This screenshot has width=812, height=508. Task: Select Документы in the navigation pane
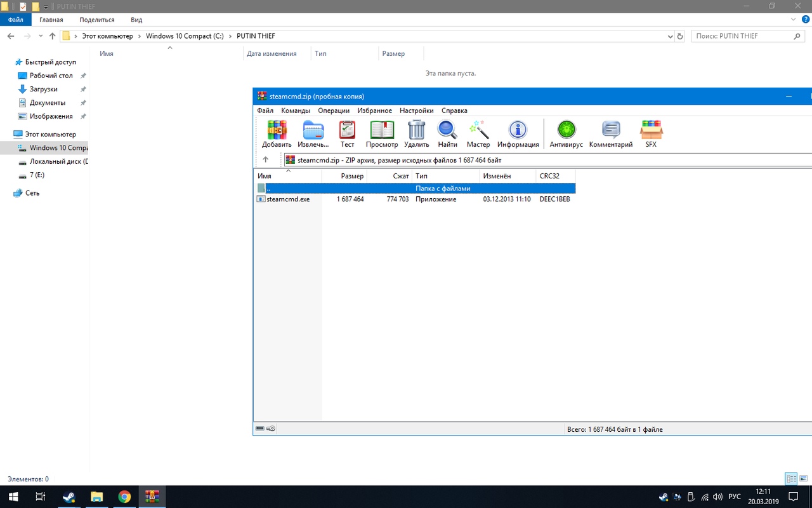tap(48, 103)
